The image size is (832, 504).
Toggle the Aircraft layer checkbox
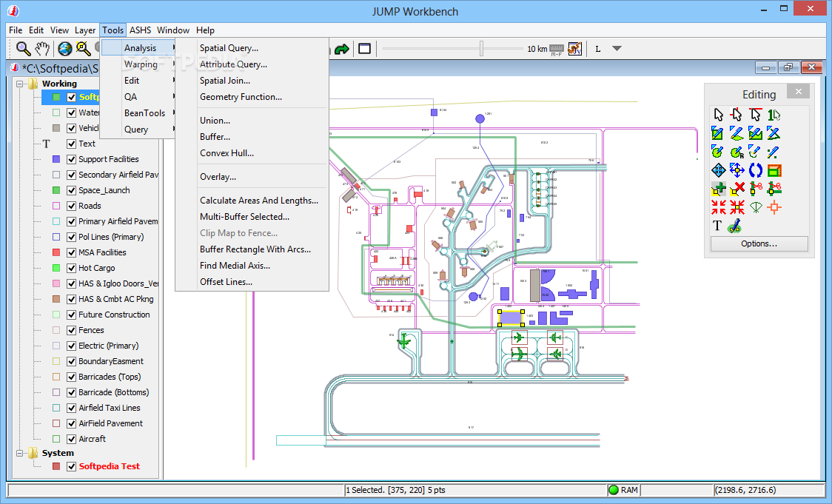coord(71,439)
